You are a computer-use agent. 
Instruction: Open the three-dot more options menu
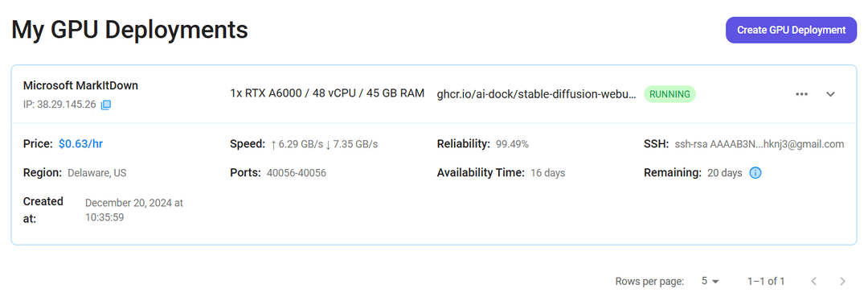click(x=801, y=94)
